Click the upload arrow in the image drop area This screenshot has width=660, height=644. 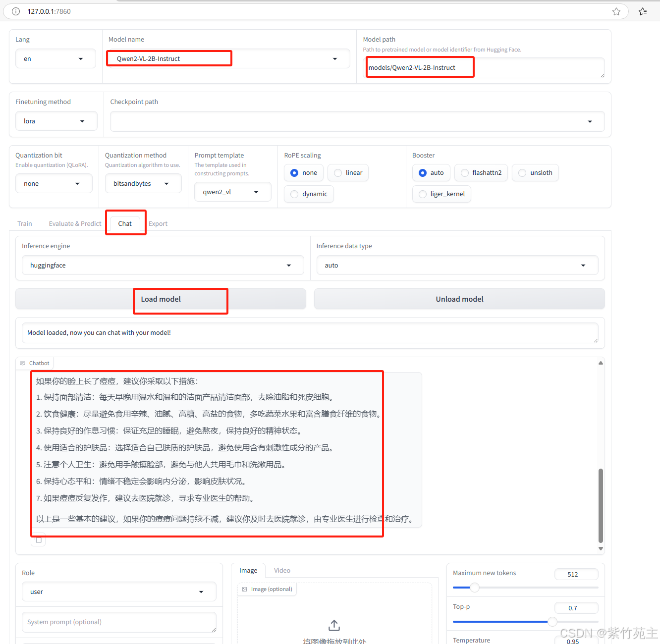point(334,625)
